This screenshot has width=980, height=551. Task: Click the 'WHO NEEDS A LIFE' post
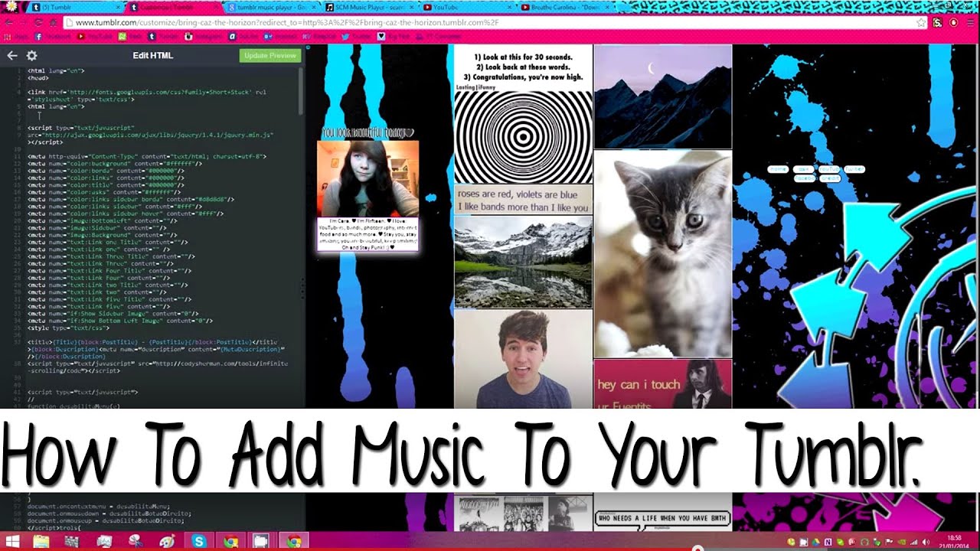662,518
